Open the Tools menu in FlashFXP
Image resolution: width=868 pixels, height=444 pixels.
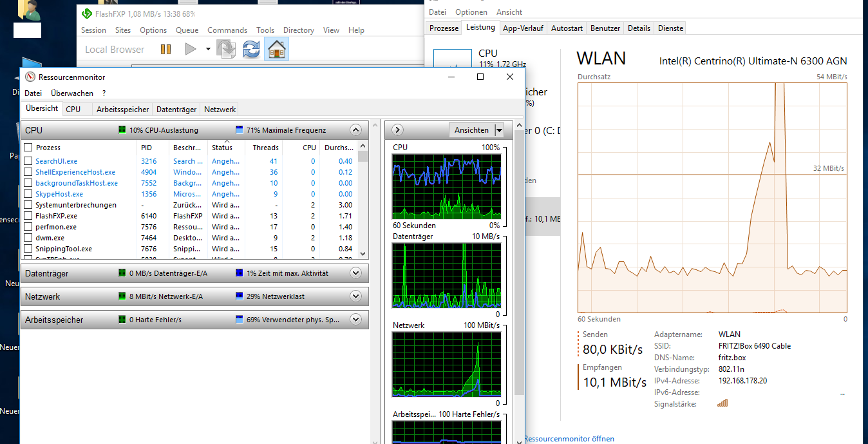click(x=265, y=30)
